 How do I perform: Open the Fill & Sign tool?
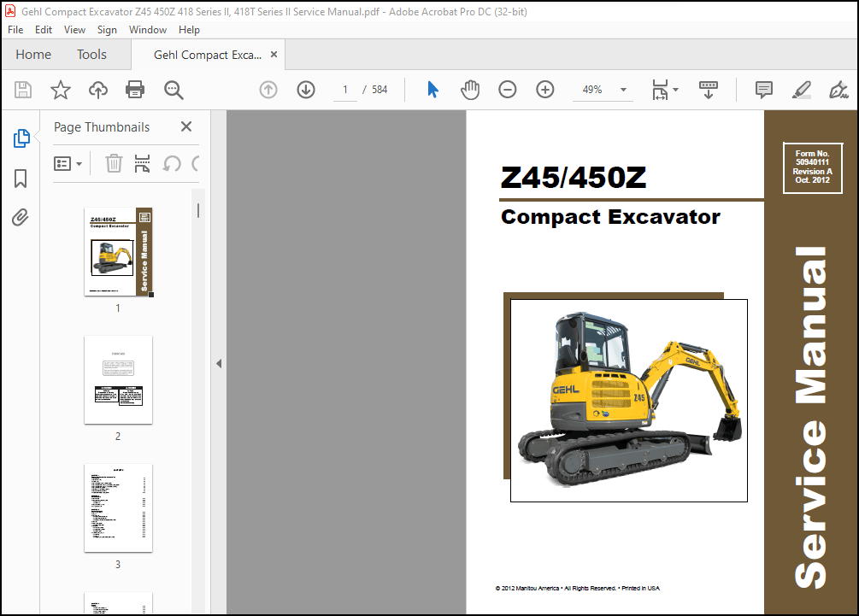click(x=838, y=89)
